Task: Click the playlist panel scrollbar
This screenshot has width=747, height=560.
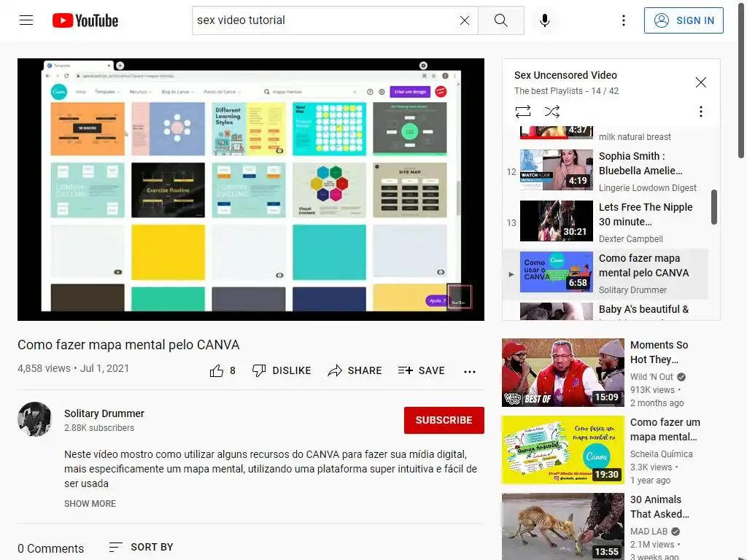Action: (x=714, y=206)
